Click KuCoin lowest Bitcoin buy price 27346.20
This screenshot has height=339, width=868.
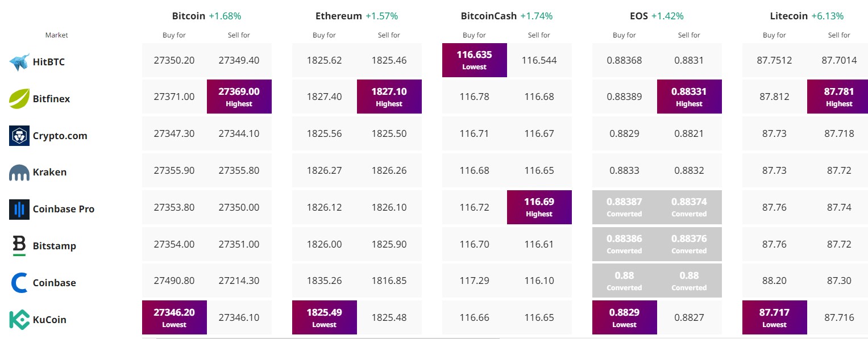(x=175, y=317)
